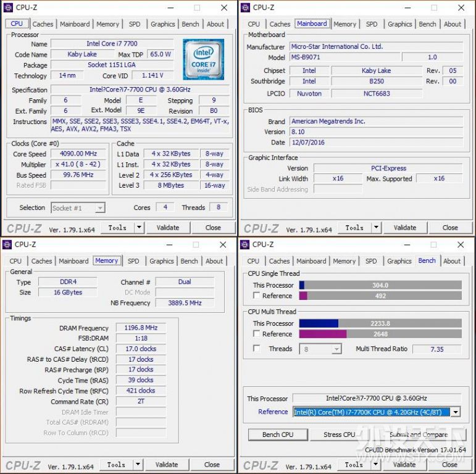Click Tools button in CPU window
Image resolution: width=476 pixels, height=474 pixels.
pyautogui.click(x=117, y=228)
